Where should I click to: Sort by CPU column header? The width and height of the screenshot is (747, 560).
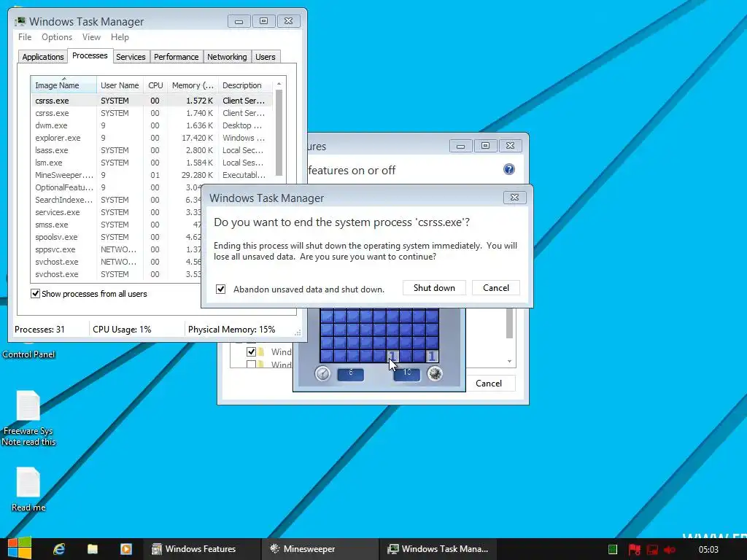[155, 85]
